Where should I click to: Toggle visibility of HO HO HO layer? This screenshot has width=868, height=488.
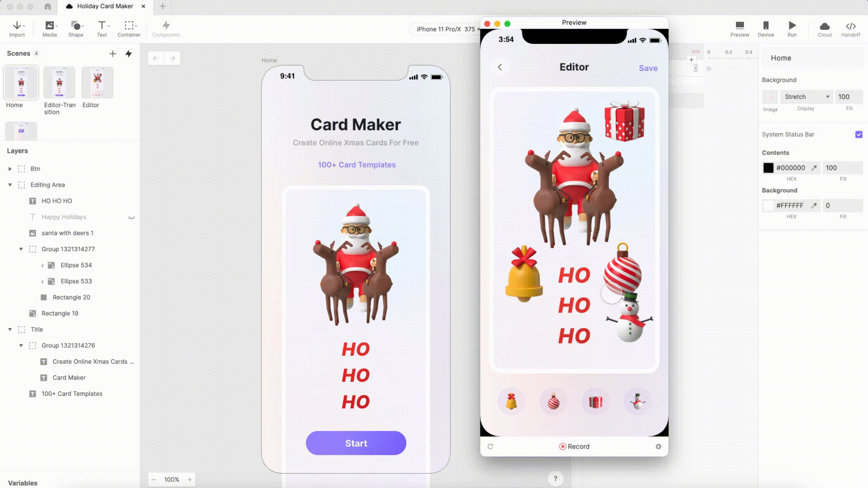click(131, 201)
